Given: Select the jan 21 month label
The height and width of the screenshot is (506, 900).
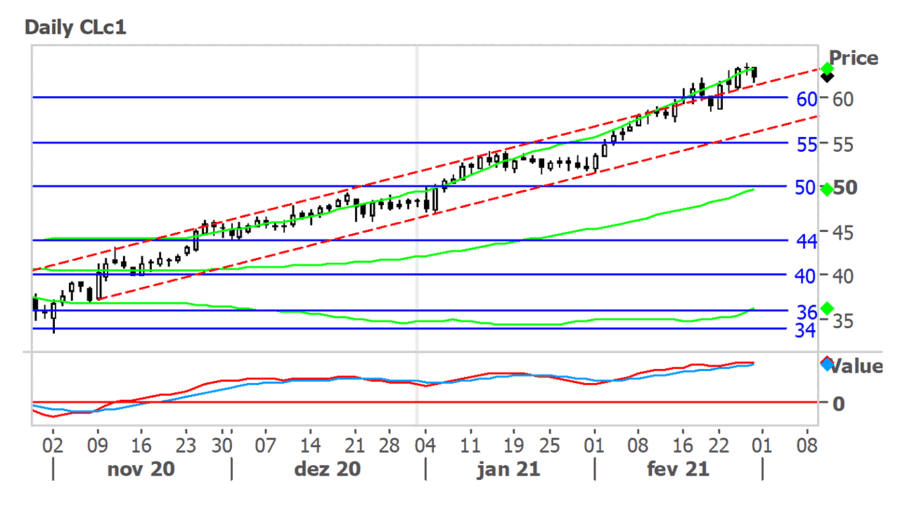Looking at the screenshot, I should (509, 469).
